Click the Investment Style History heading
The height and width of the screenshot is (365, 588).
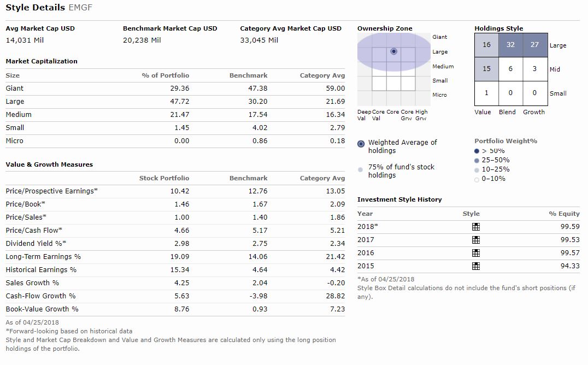[399, 199]
